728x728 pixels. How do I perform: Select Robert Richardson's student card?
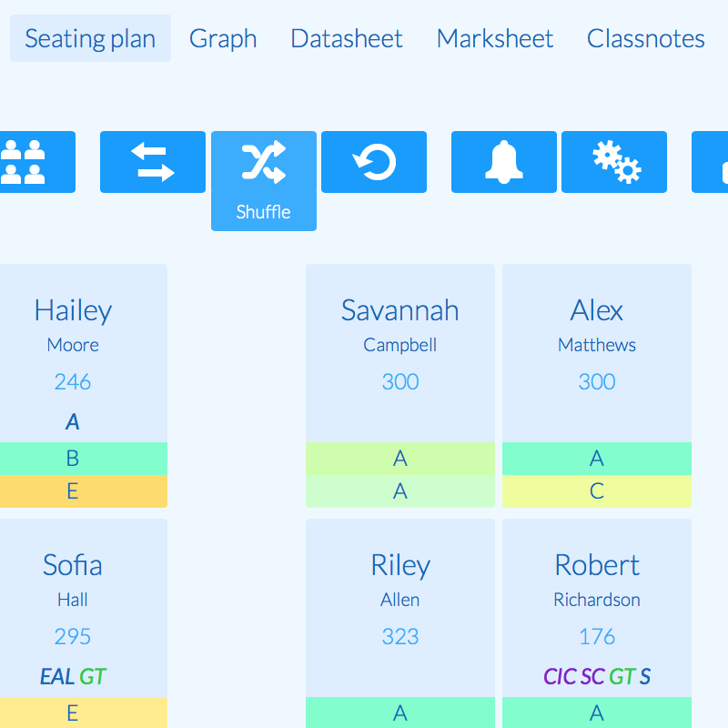[x=597, y=601]
